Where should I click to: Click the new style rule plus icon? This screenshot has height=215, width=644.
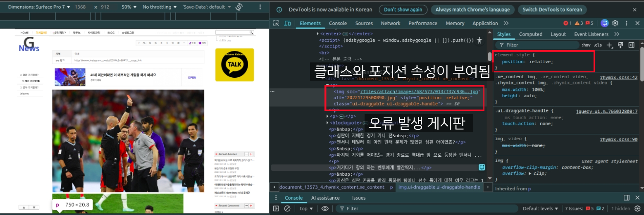[x=609, y=45]
